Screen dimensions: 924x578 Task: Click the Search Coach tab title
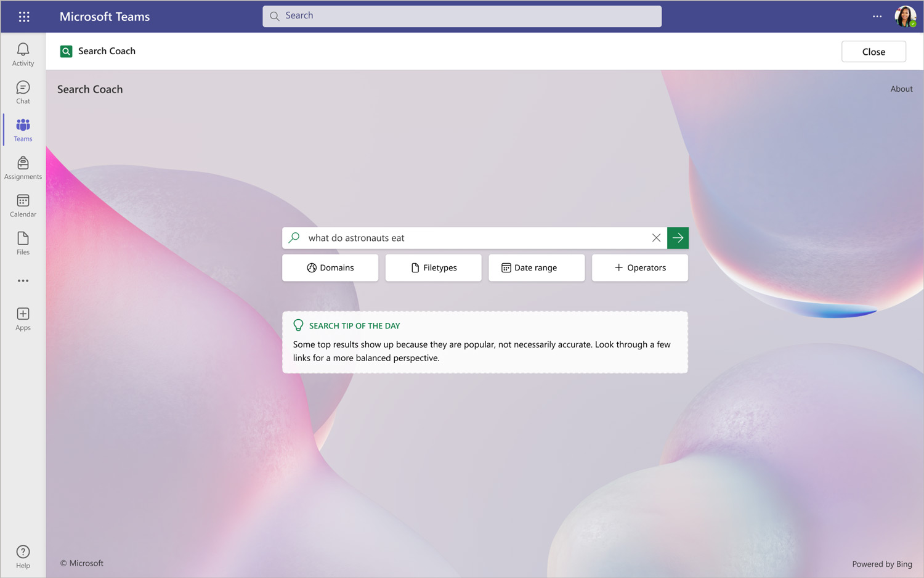(x=107, y=51)
